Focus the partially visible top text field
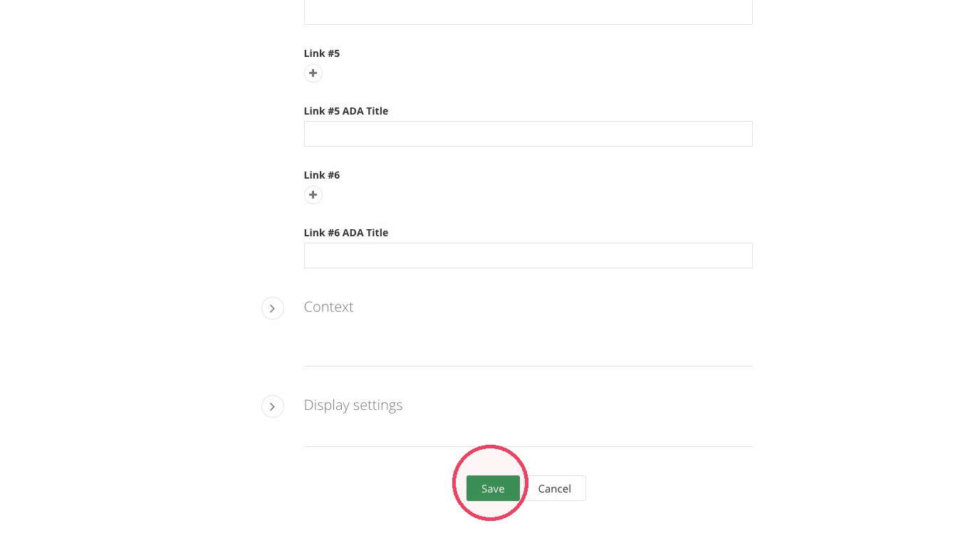The height and width of the screenshot is (548, 980). (x=528, y=12)
